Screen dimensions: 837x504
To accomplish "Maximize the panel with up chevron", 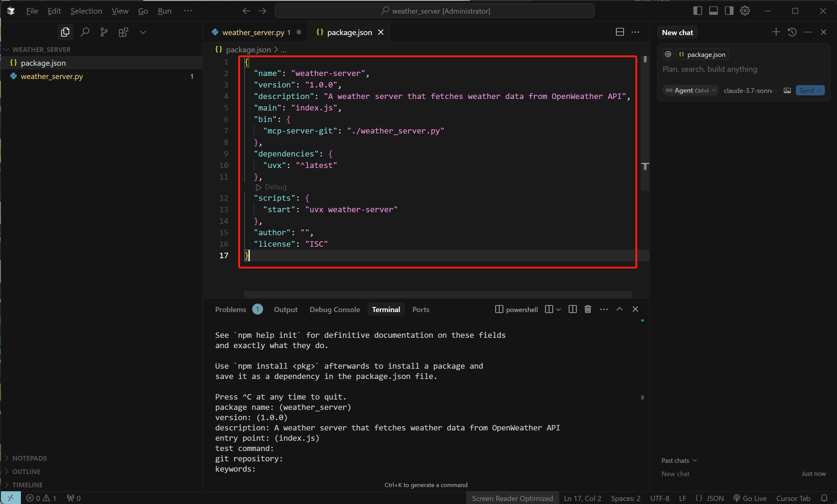I will 619,309.
